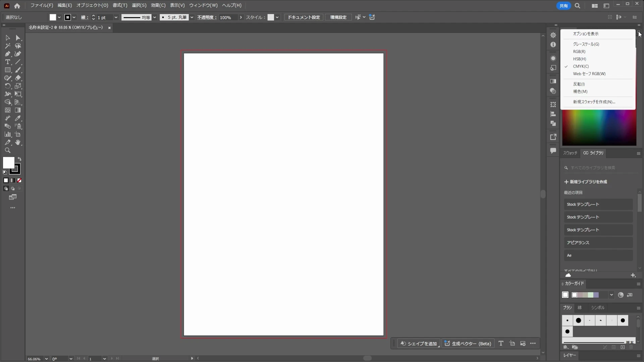Switch to the スウォッチ tab
The image size is (644, 362).
point(570,153)
